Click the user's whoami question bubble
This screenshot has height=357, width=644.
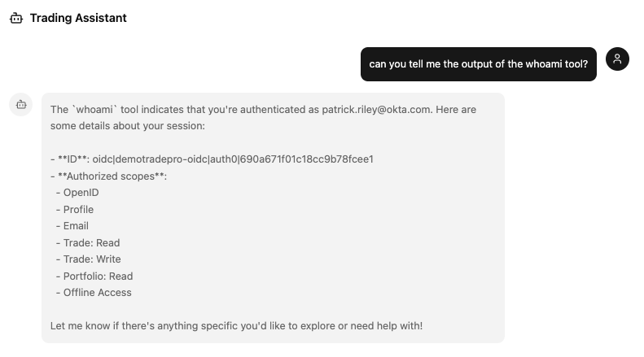click(x=478, y=64)
